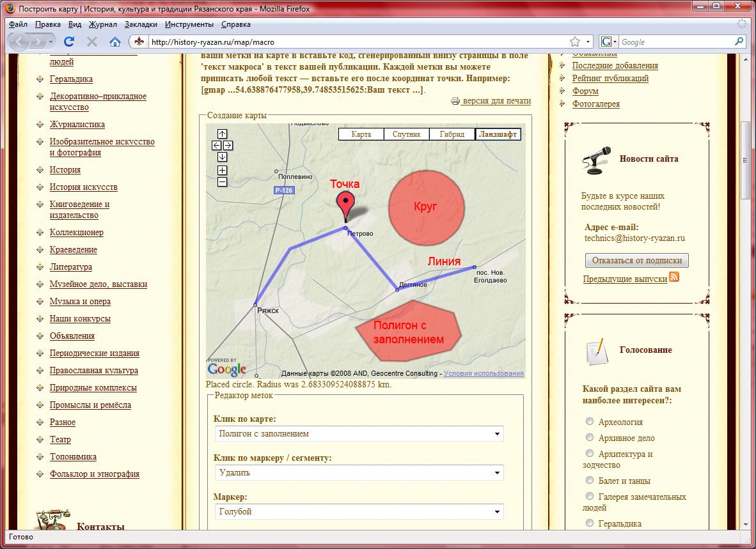Open Музыка и опера sidebar link

point(80,302)
